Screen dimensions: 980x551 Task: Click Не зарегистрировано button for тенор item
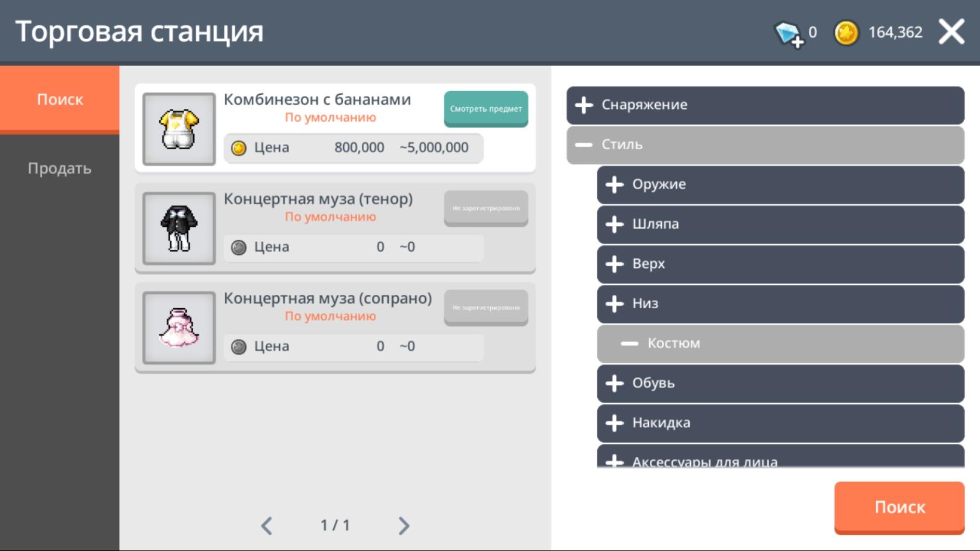click(x=486, y=208)
